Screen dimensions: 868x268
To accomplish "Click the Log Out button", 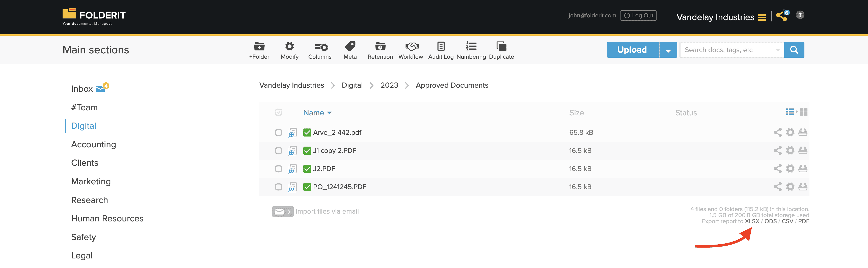I will click(638, 15).
